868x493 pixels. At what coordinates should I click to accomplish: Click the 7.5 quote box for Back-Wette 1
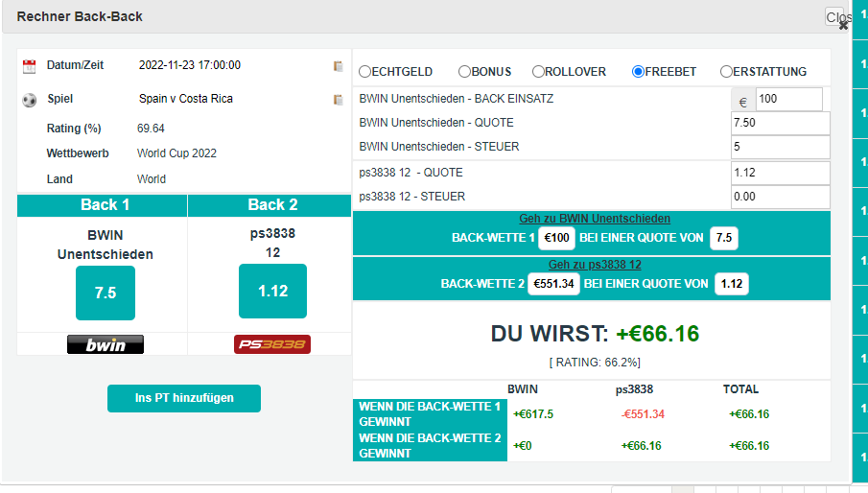pos(723,238)
